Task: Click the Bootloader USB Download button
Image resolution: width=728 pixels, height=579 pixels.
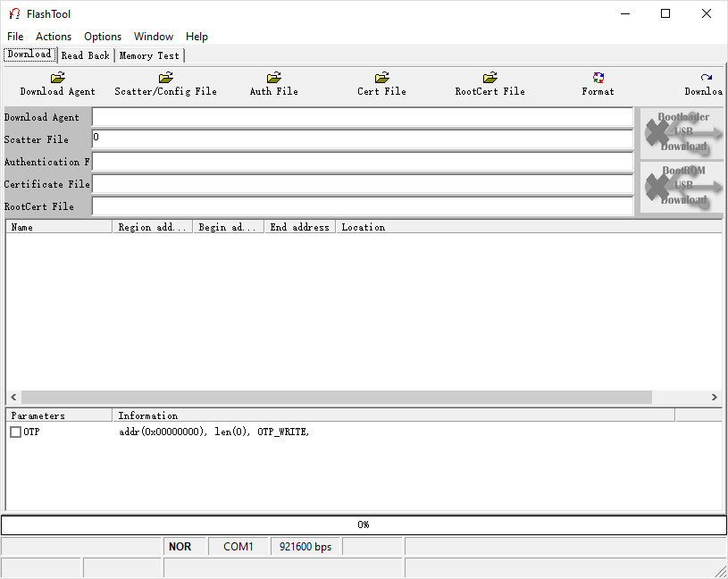Action: [x=682, y=133]
